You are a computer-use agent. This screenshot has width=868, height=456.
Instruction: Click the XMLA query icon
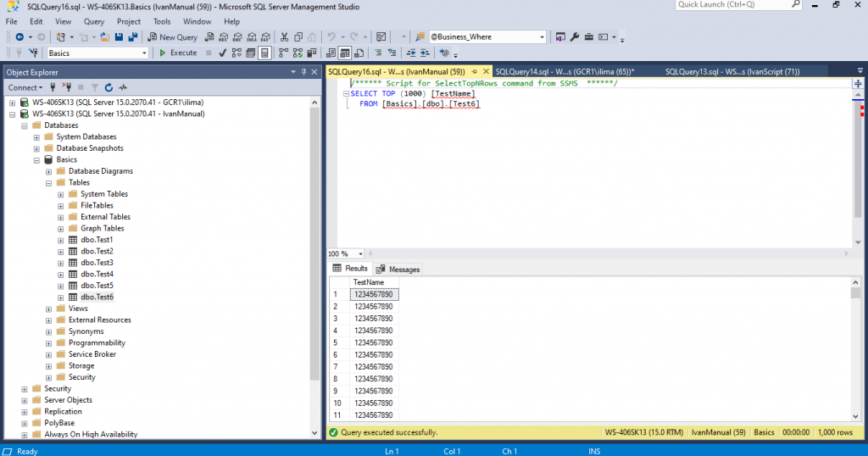click(252, 37)
